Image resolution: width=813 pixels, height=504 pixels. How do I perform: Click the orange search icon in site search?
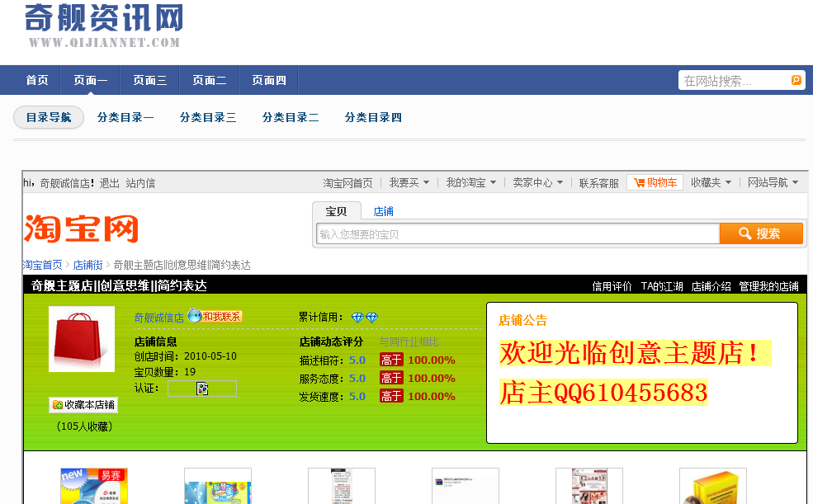(796, 80)
